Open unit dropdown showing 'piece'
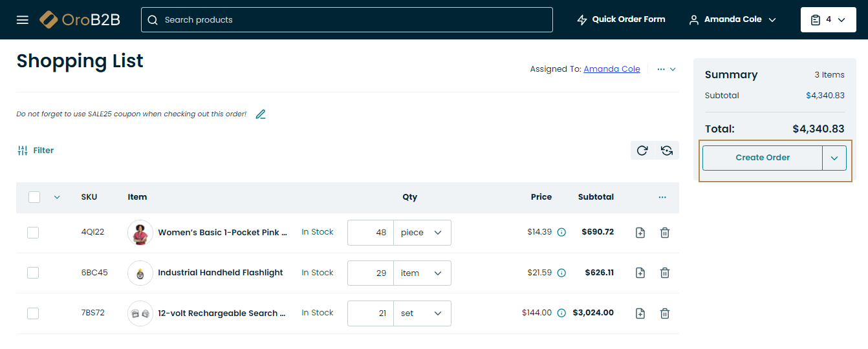The width and height of the screenshot is (868, 349). tap(422, 233)
